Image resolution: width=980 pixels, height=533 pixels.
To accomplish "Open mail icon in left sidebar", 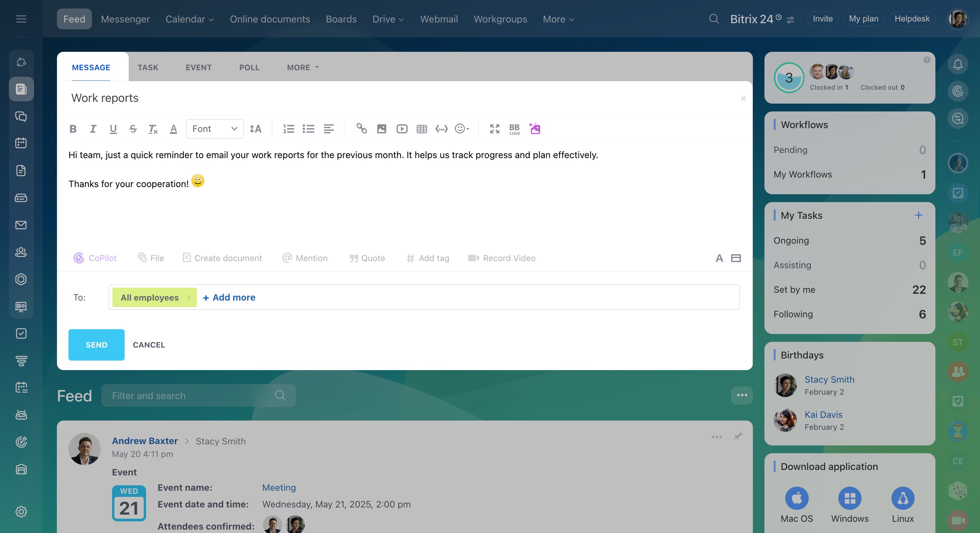I will click(x=21, y=225).
